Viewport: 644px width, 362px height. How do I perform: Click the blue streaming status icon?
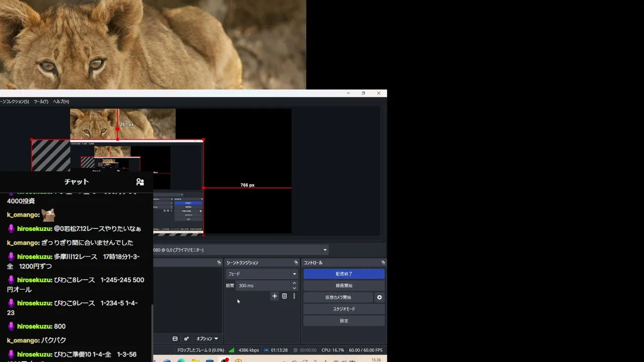266,350
